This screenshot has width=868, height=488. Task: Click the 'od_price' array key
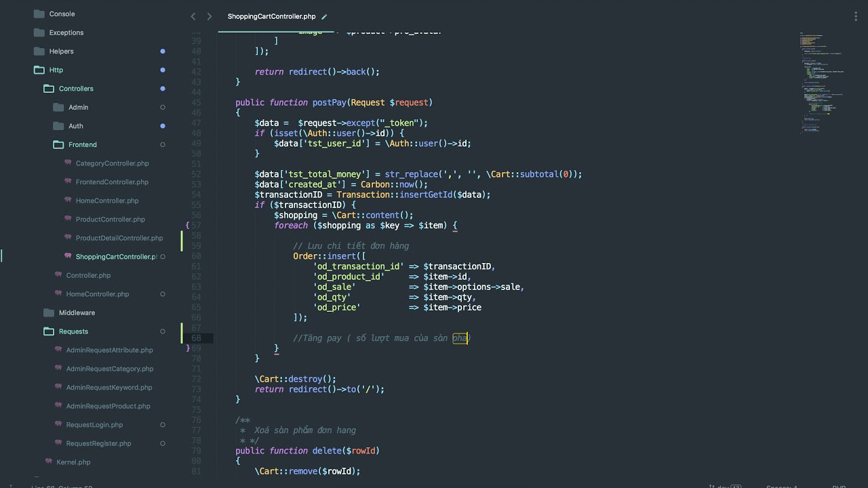[x=336, y=307]
